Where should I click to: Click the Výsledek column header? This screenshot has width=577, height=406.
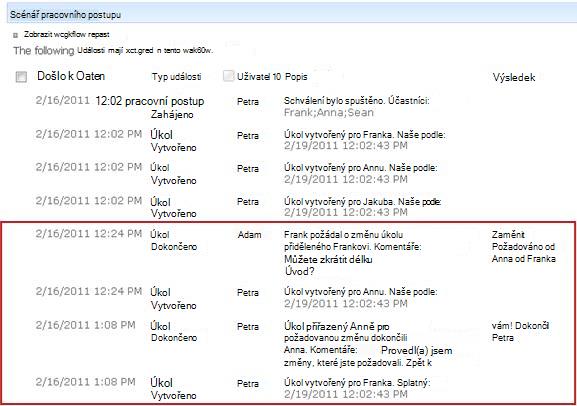[514, 77]
